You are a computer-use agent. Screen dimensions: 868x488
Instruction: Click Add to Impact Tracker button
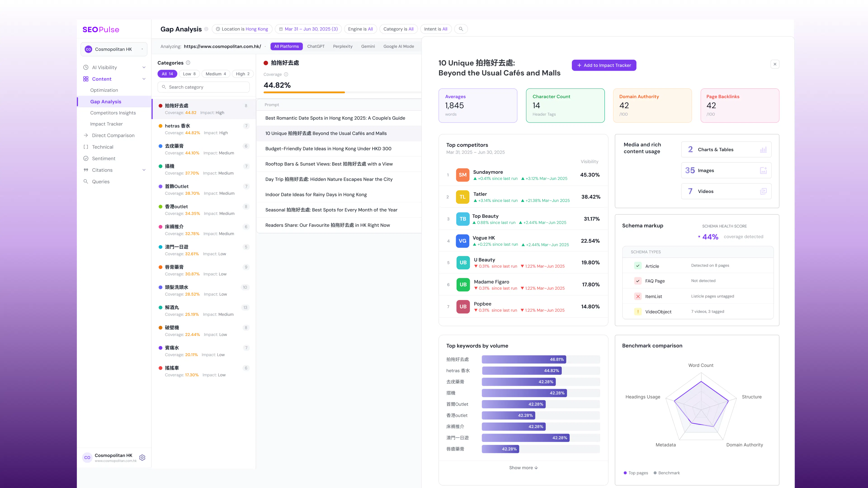coord(604,65)
